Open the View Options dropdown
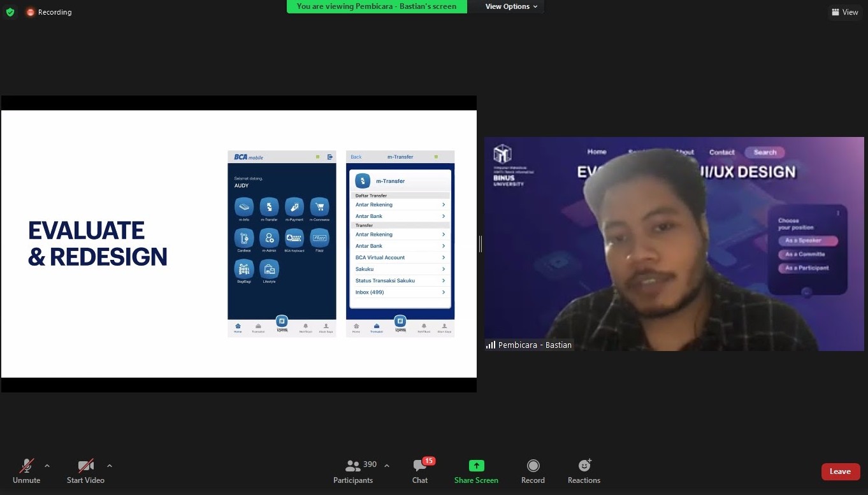 pos(511,6)
